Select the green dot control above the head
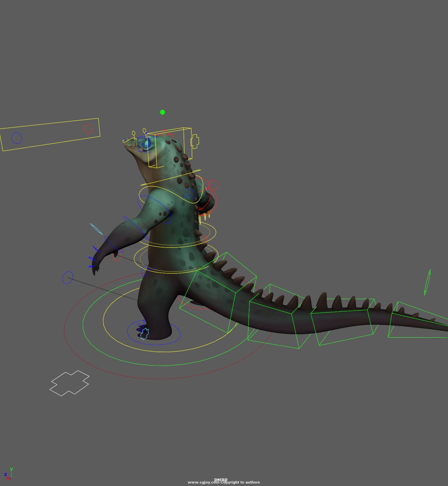The height and width of the screenshot is (486, 448). click(x=162, y=112)
